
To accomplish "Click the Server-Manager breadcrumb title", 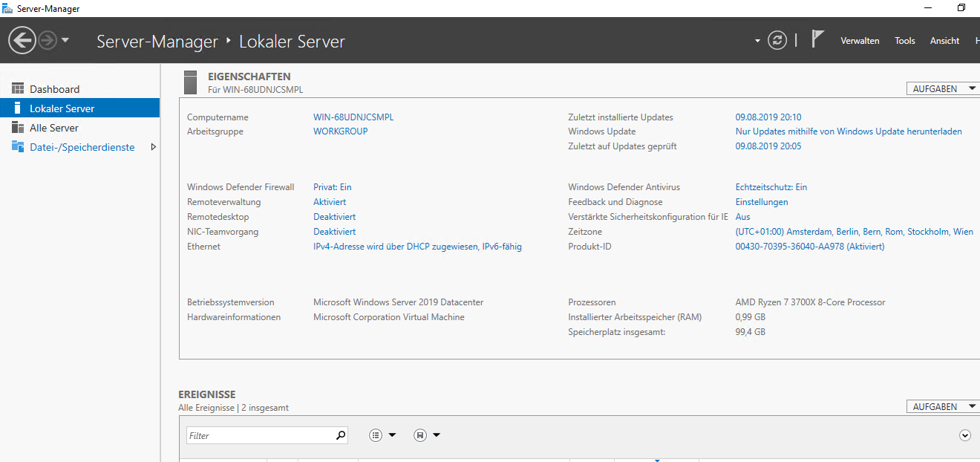I will [x=157, y=42].
